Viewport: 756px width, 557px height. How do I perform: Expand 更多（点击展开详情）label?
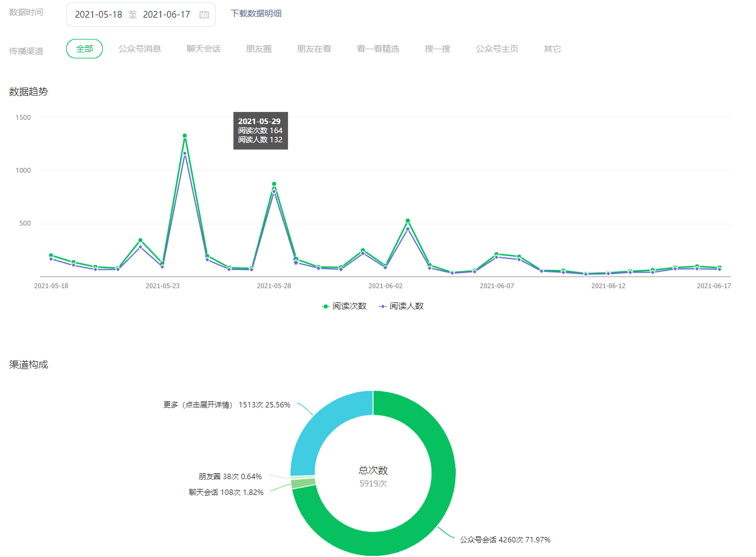(227, 404)
